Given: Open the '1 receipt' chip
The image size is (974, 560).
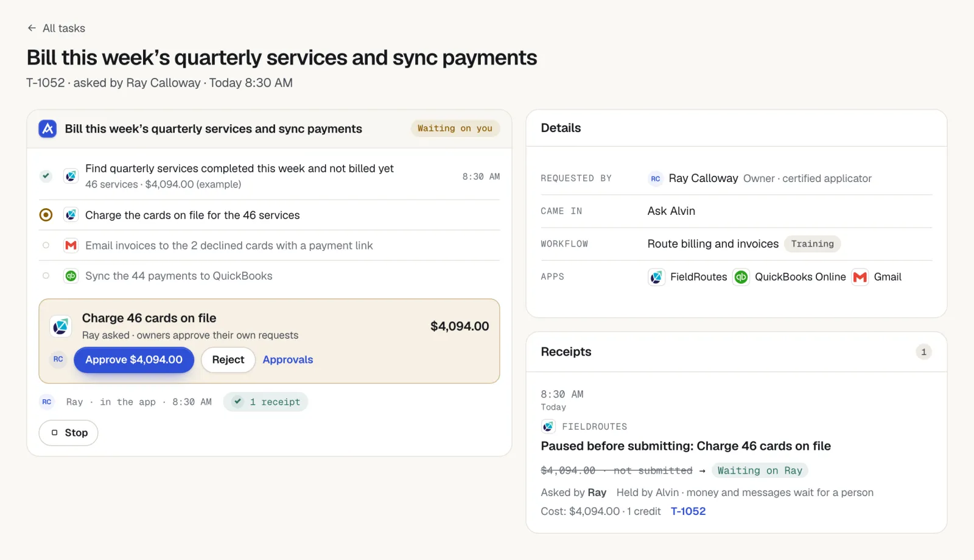Looking at the screenshot, I should click(x=266, y=402).
